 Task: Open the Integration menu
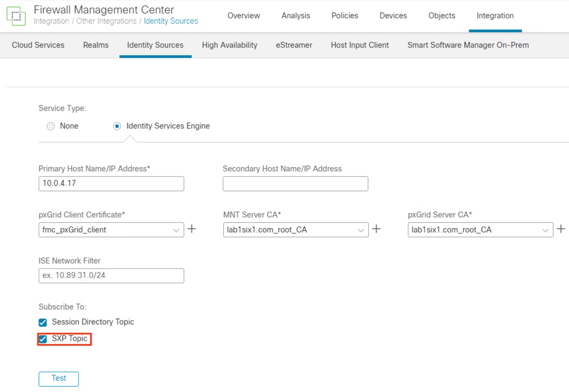(x=495, y=16)
